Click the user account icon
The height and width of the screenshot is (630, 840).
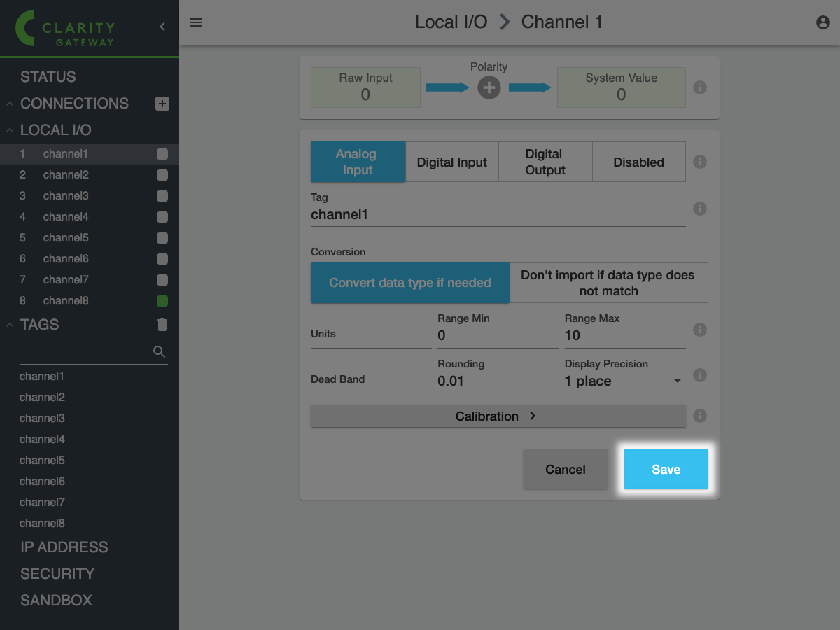[823, 22]
